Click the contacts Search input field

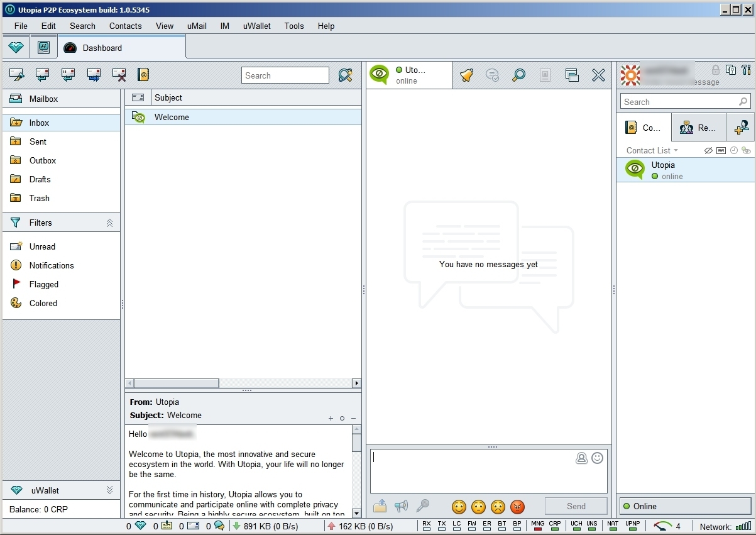[x=679, y=102]
